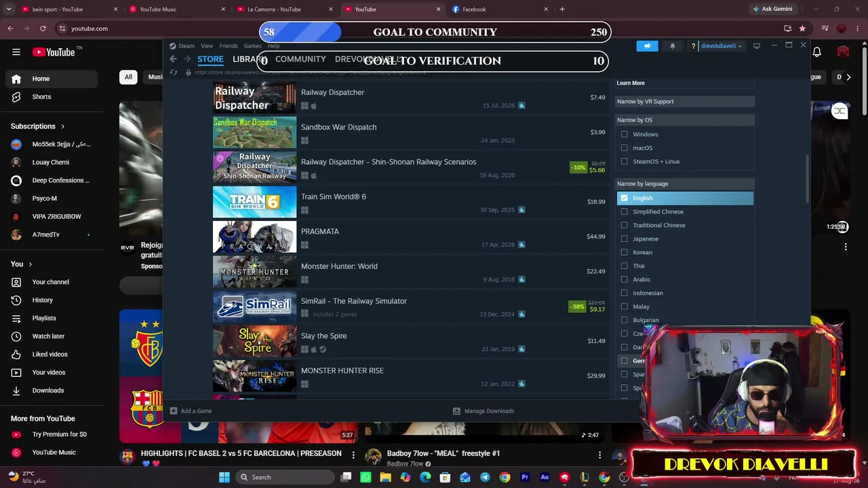Open the PRAGMATA store listing
Image resolution: width=868 pixels, height=488 pixels.
coord(410,237)
